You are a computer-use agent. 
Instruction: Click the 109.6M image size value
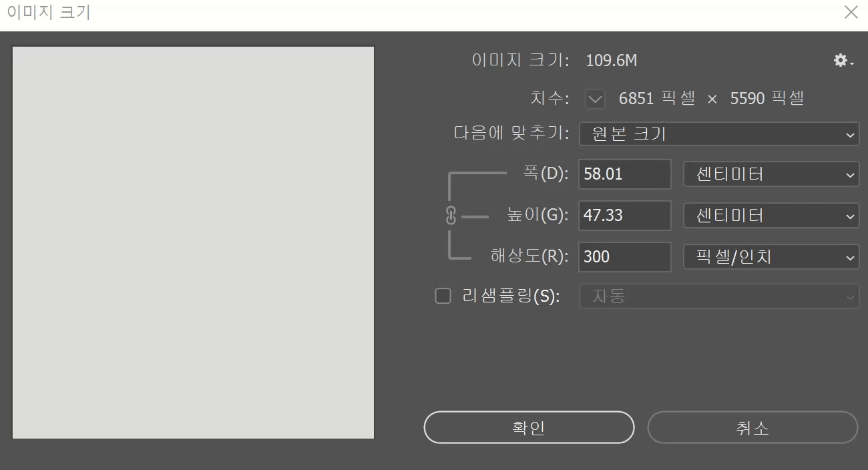[x=612, y=61]
